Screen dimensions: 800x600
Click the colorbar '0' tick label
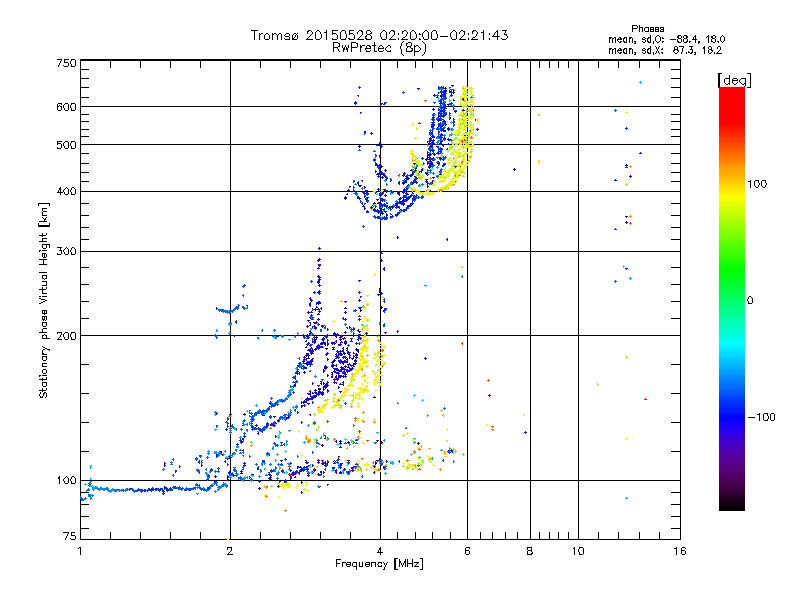(x=750, y=301)
